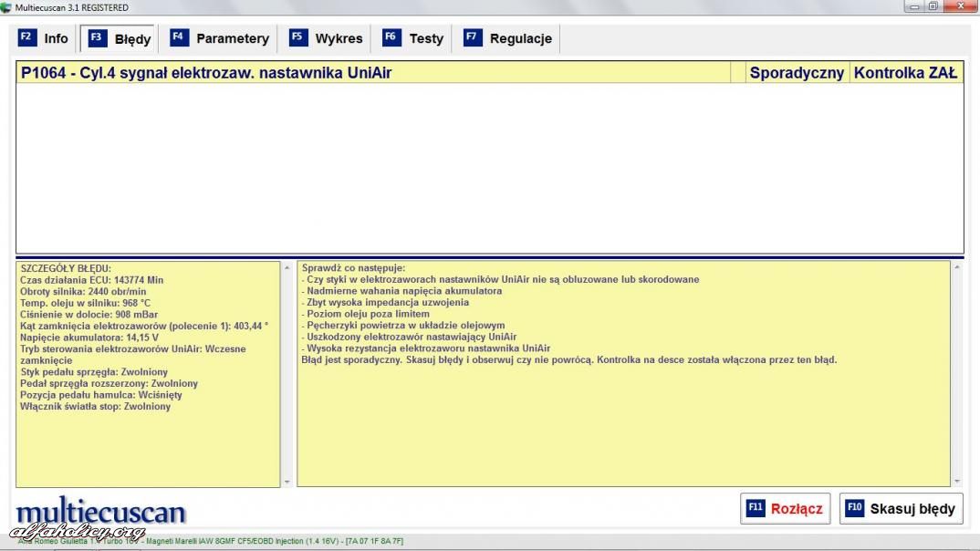Click the 'Pozycja pedału hamulca: Wciśnięty' line
Image resolution: width=980 pixels, height=551 pixels.
[x=100, y=395]
